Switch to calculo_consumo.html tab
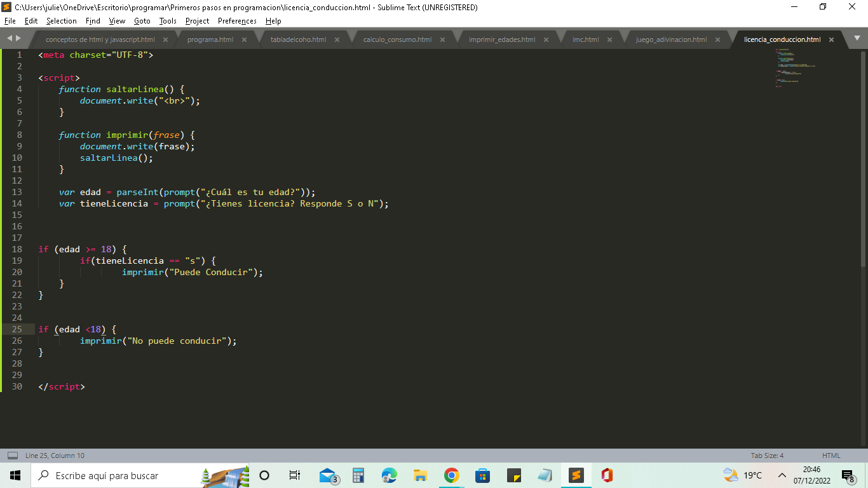The image size is (868, 488). pyautogui.click(x=397, y=39)
